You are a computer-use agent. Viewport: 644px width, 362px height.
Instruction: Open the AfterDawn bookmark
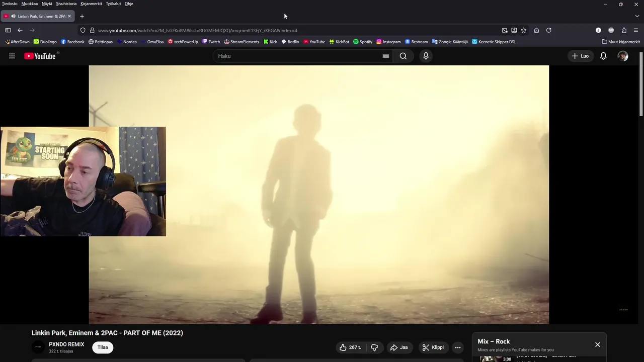tap(17, 42)
